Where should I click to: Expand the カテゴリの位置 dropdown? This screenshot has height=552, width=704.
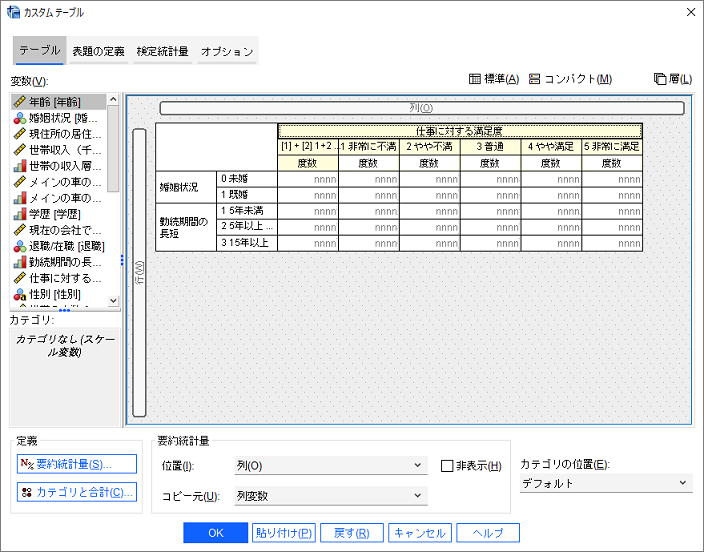(606, 483)
